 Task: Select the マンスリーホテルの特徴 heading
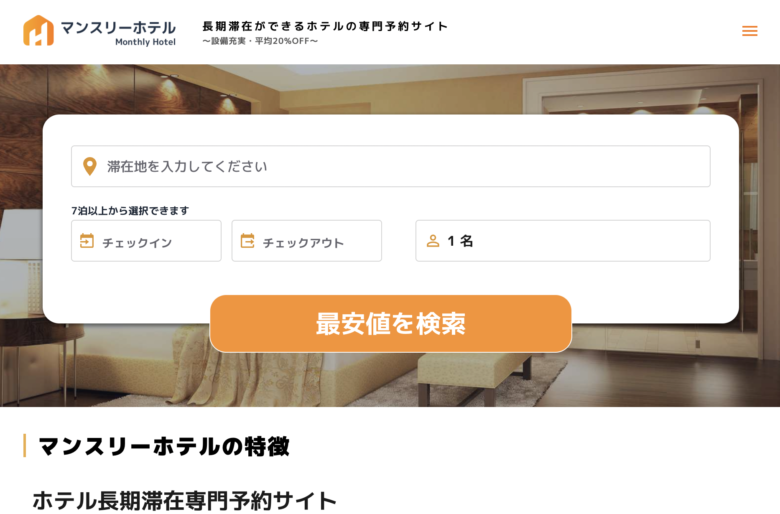pyautogui.click(x=164, y=446)
